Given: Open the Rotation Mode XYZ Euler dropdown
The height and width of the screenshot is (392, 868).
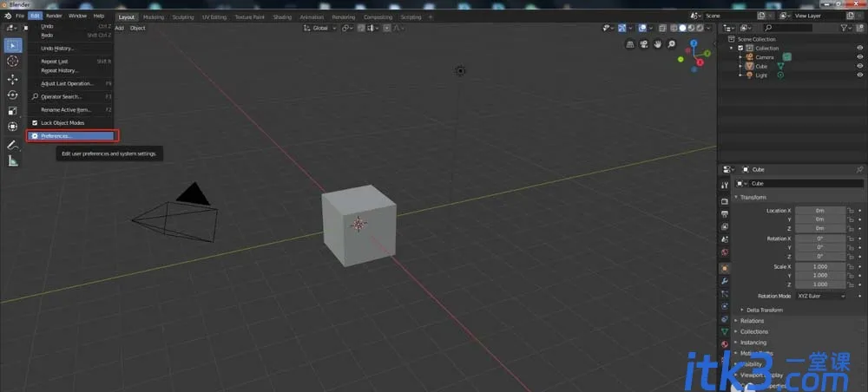Looking at the screenshot, I should 821,296.
